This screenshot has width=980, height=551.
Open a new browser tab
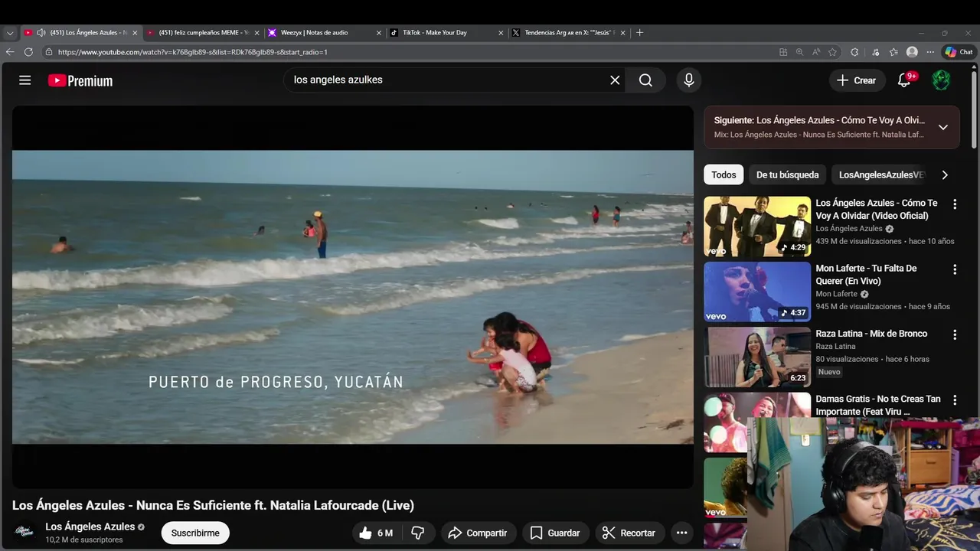coord(640,33)
